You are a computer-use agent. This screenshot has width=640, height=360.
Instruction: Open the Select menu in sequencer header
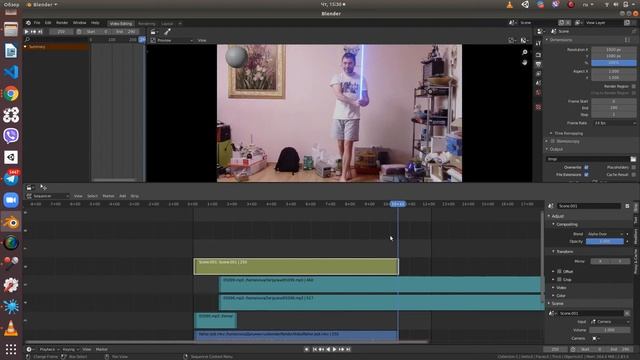pos(93,196)
